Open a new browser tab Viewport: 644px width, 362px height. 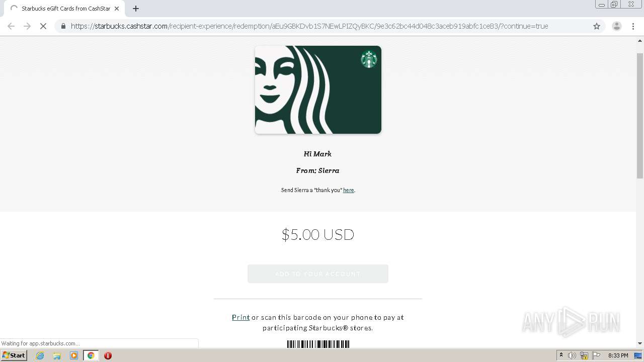[x=136, y=9]
